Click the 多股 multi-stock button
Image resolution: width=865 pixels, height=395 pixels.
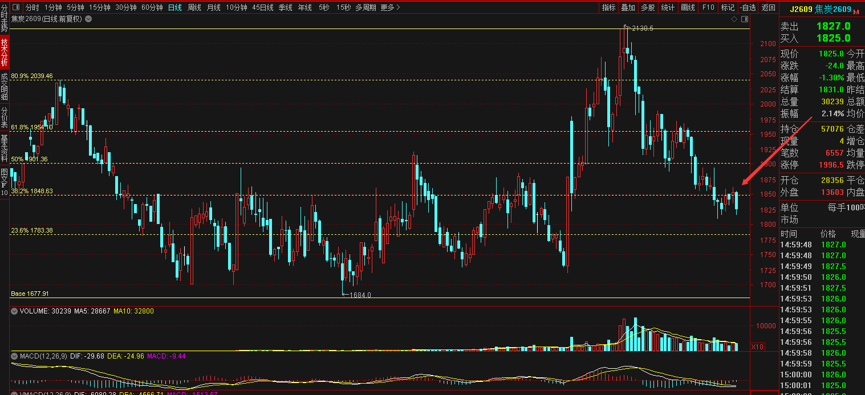click(x=648, y=8)
